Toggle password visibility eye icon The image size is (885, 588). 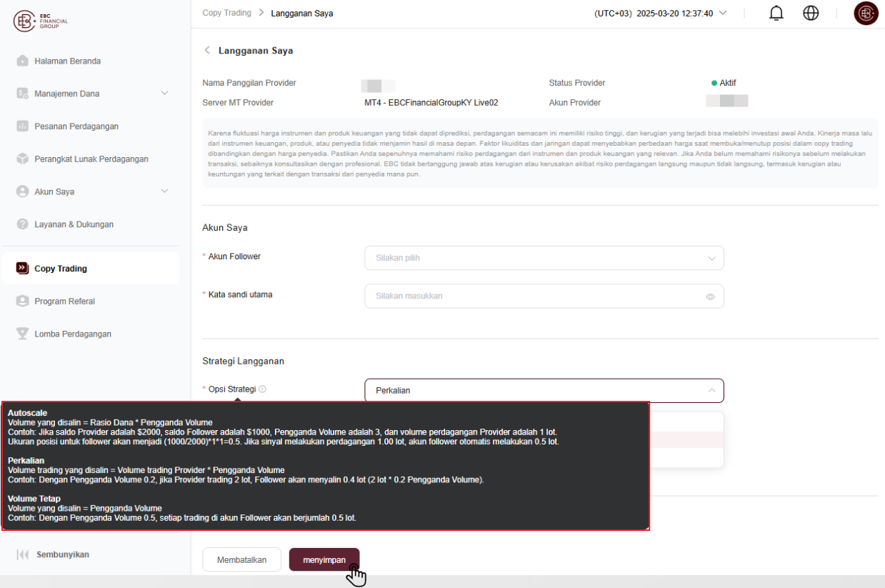point(710,297)
